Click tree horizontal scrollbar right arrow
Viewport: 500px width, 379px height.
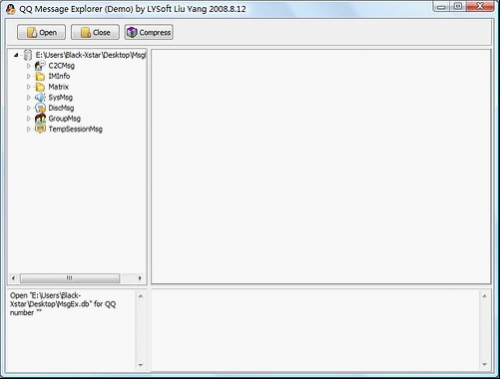140,278
